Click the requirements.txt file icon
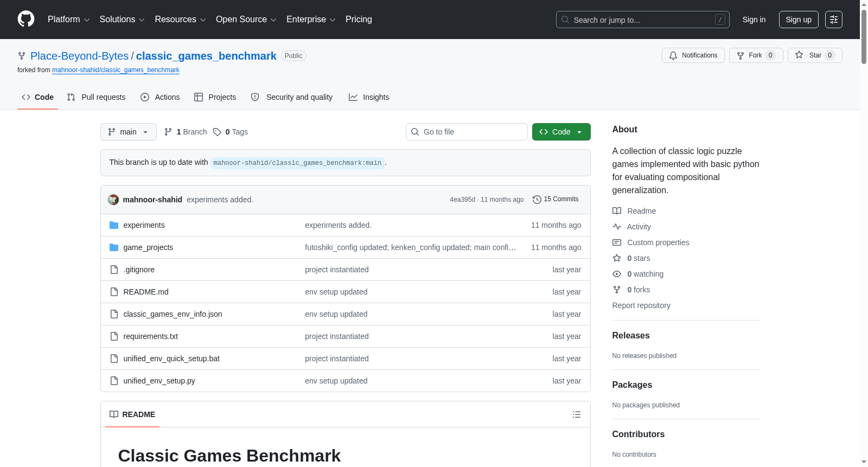Viewport: 868px width, 467px height. (x=114, y=336)
